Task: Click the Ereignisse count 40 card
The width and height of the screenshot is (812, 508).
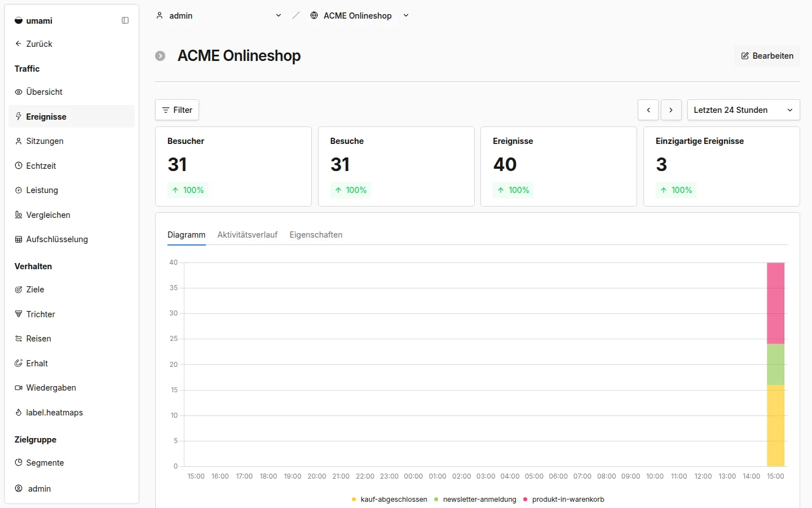Action: pos(559,167)
